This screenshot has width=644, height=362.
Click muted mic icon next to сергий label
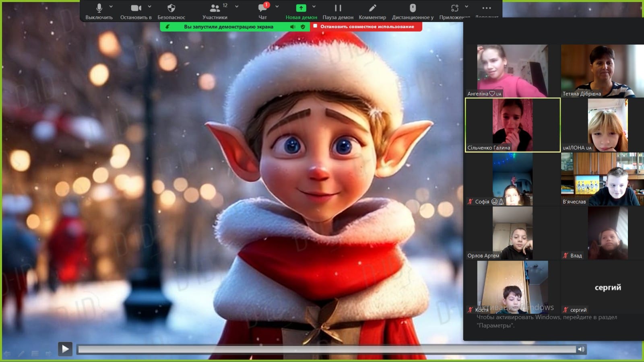tap(566, 310)
